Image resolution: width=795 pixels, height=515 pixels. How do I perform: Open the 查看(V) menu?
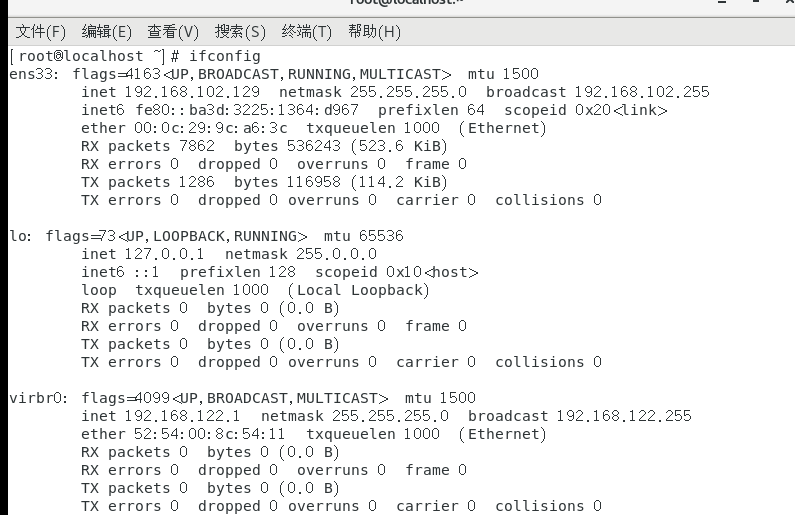coord(173,32)
